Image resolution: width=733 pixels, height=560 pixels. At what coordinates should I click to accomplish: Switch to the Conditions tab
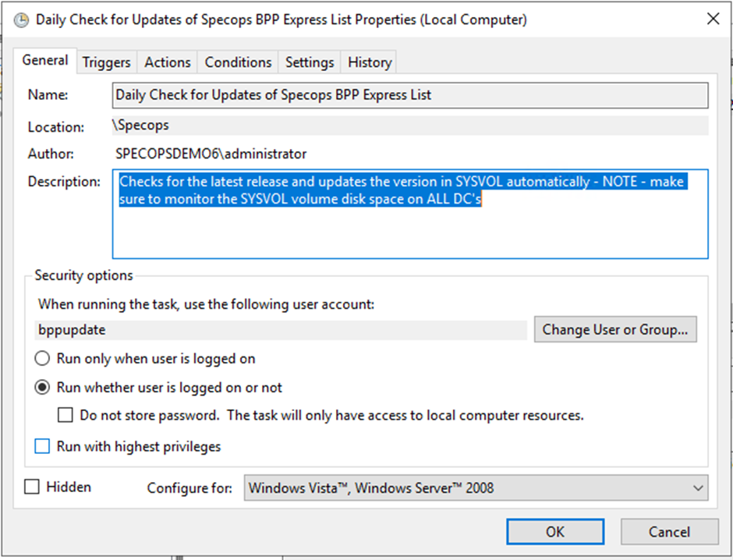(238, 62)
